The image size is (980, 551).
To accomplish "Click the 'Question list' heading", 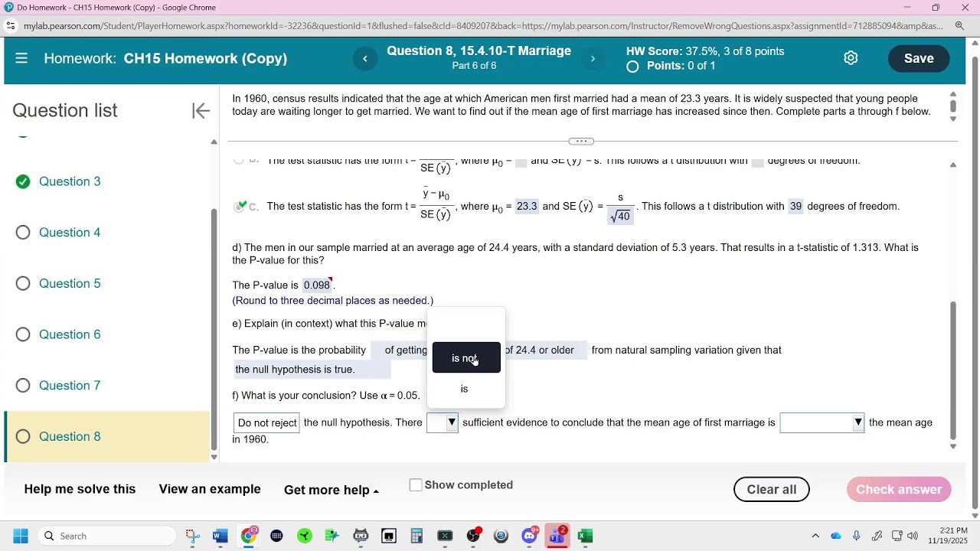I will coord(65,111).
